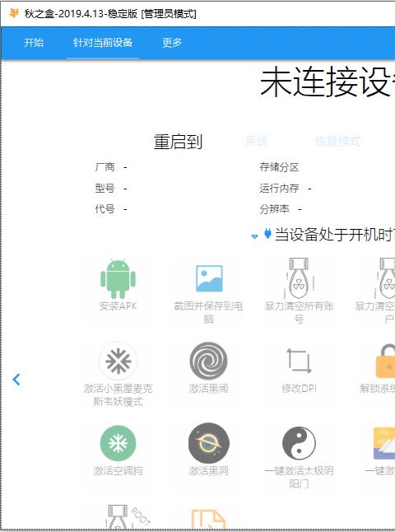This screenshot has height=532, width=395.
Task: Click the 暴力清空所有账号 bomb icon
Action: 299,278
